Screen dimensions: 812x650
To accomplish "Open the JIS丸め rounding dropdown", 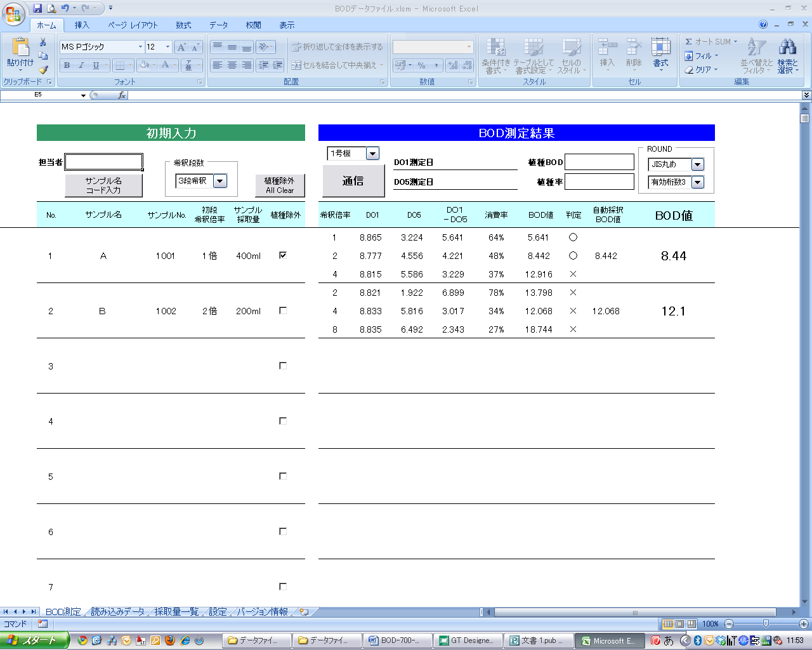I will point(698,164).
